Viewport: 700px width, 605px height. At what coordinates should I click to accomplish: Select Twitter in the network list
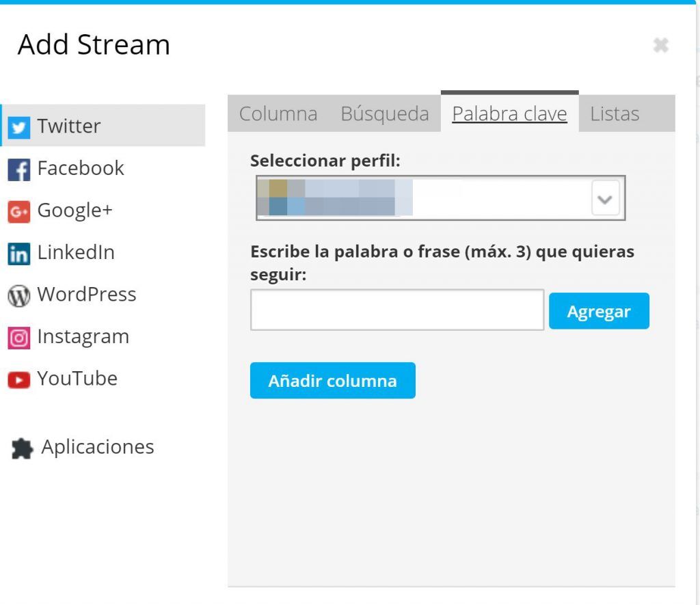[x=103, y=126]
